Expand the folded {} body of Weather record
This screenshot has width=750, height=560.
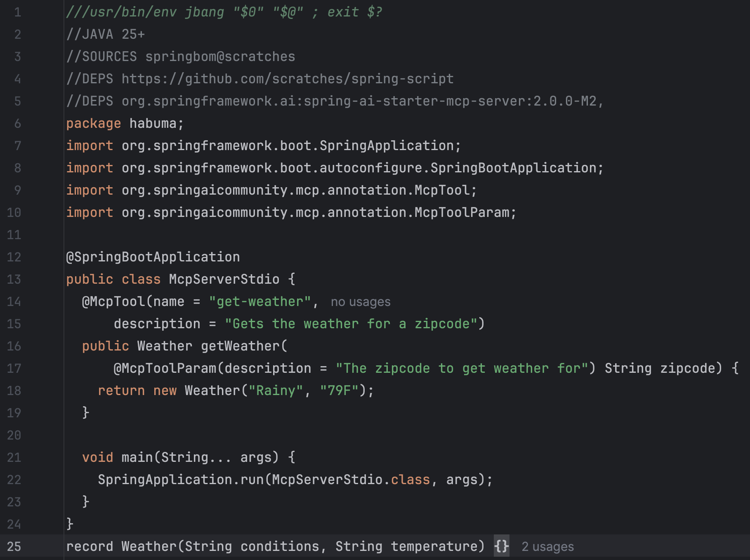pos(501,546)
